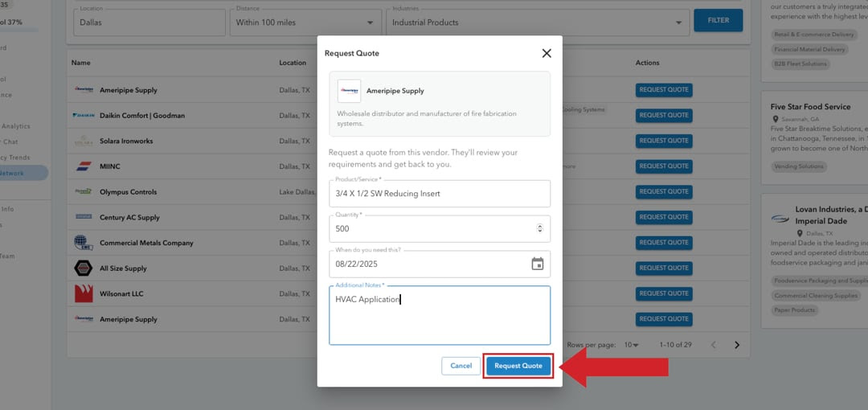Open the Analytics sidebar item

click(x=15, y=126)
